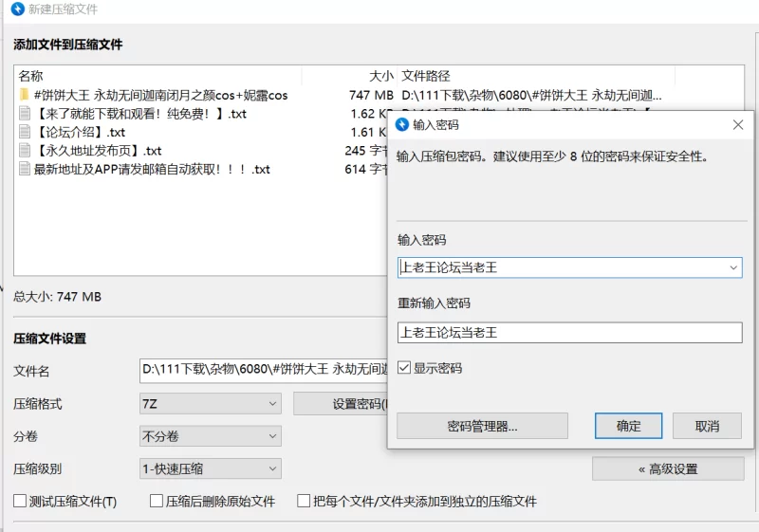Expand the 输入密码 combo box arrow
The image size is (759, 532).
(x=733, y=268)
